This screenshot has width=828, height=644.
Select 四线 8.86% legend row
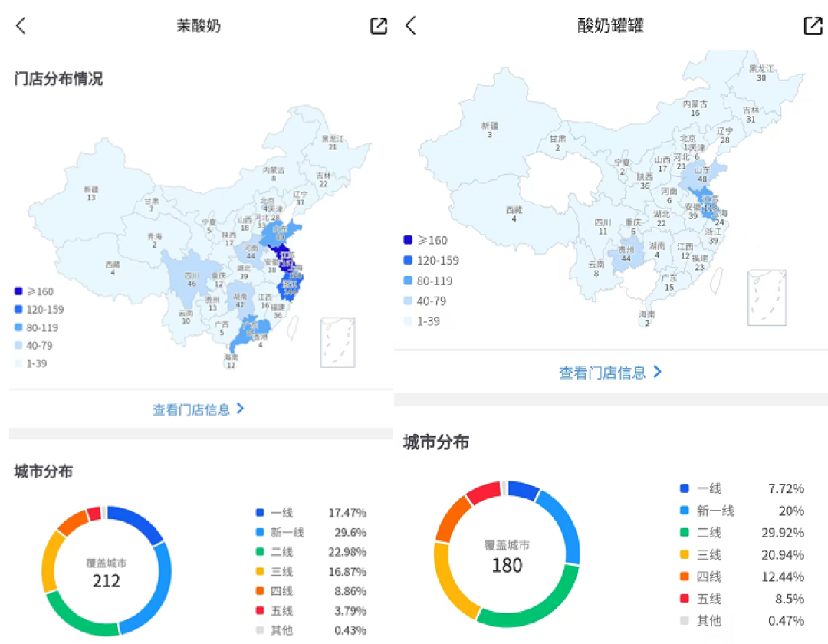coord(311,590)
